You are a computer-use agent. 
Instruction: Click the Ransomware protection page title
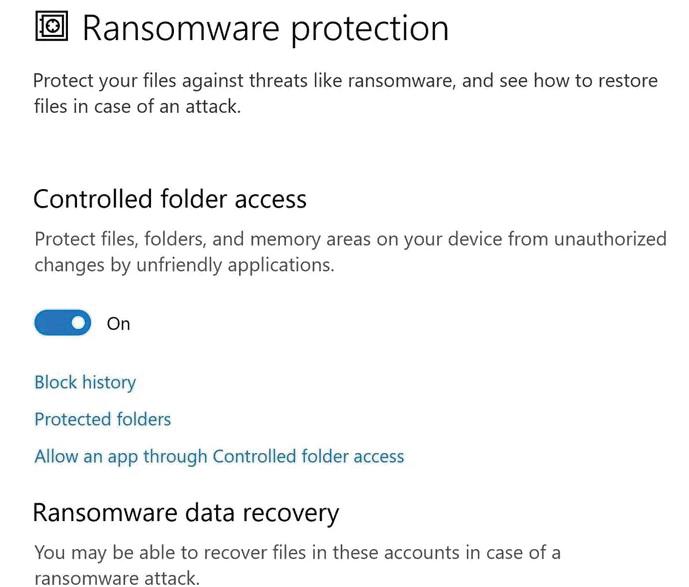pos(265,28)
